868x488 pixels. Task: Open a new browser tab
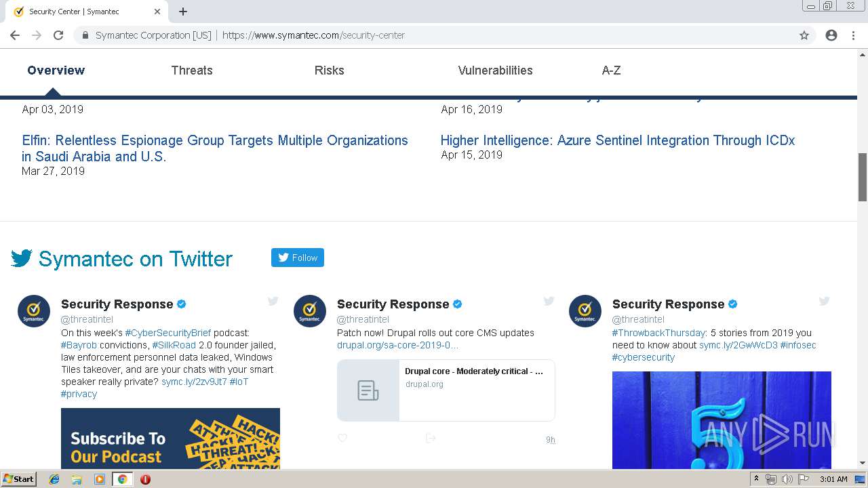point(183,12)
